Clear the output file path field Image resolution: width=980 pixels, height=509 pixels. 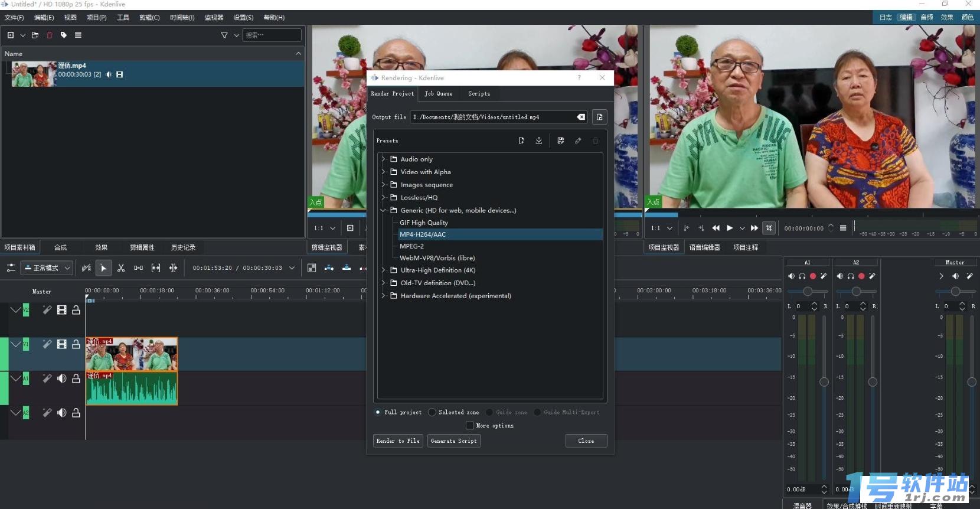pos(581,117)
